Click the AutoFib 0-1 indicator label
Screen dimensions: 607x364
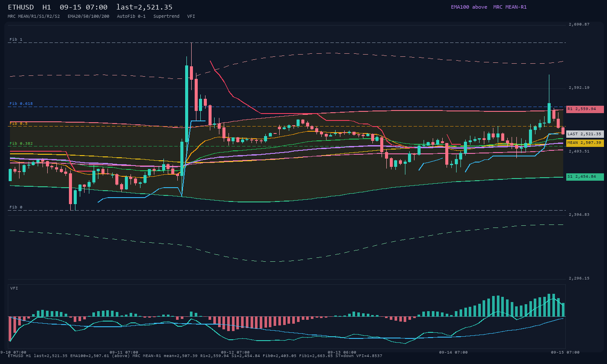tap(131, 16)
